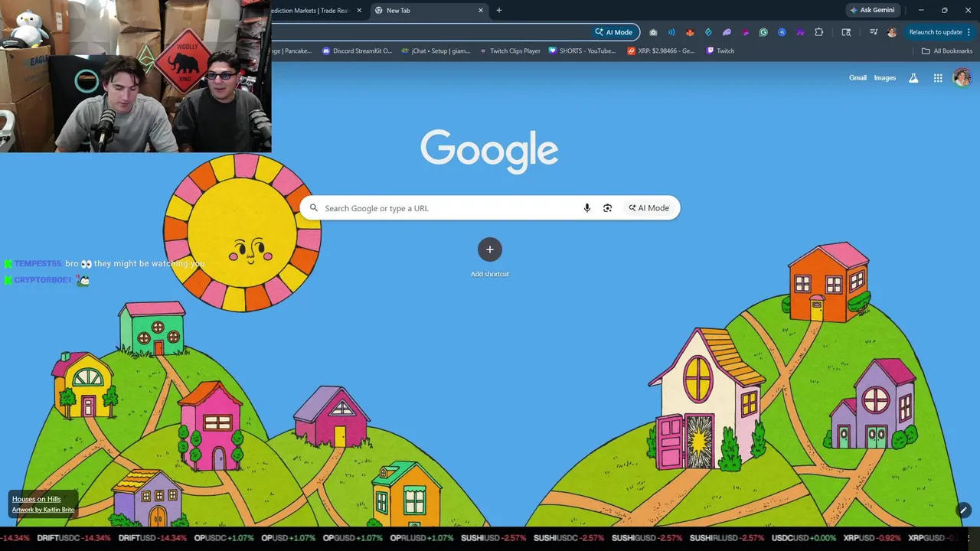Open the XRP price bookmark

pos(661,51)
